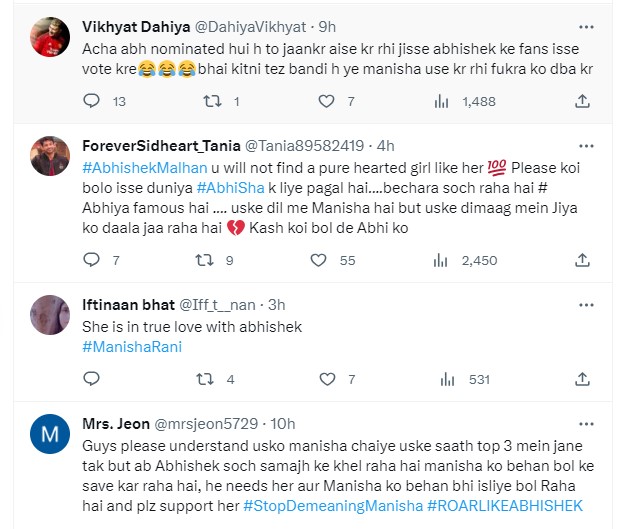This screenshot has width=628, height=529.
Task: View analytics showing 2,450 views
Action: 467,260
